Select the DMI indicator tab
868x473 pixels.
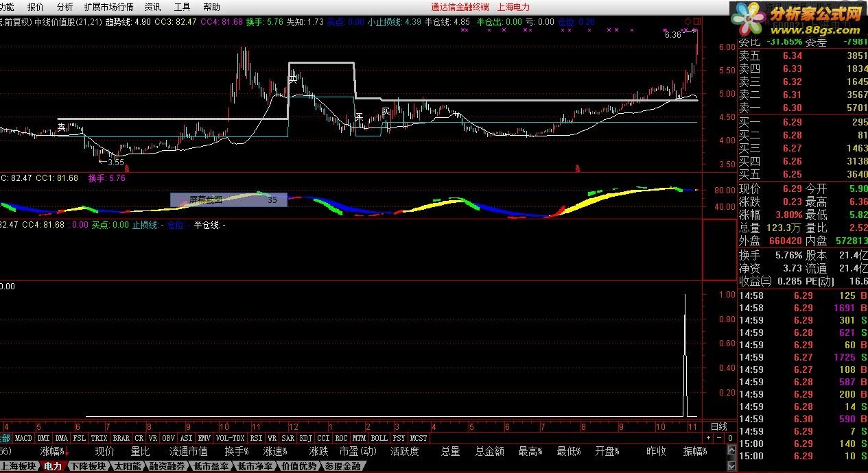(44, 437)
